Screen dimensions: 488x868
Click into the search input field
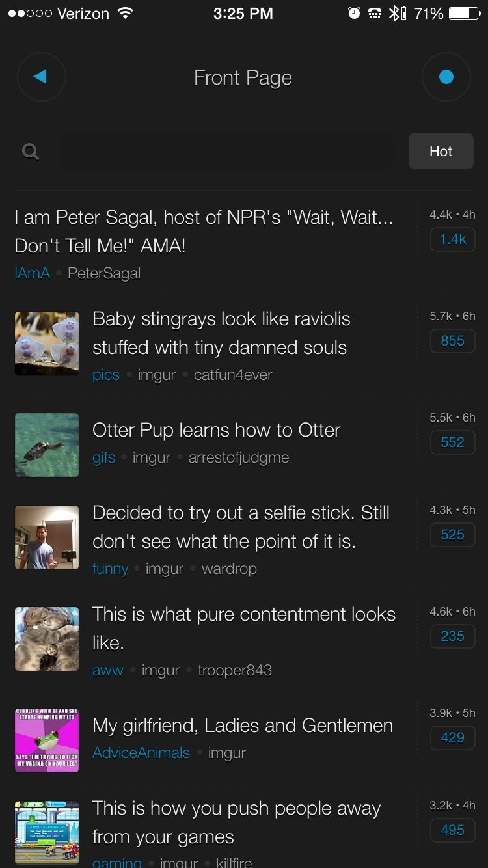click(x=225, y=152)
